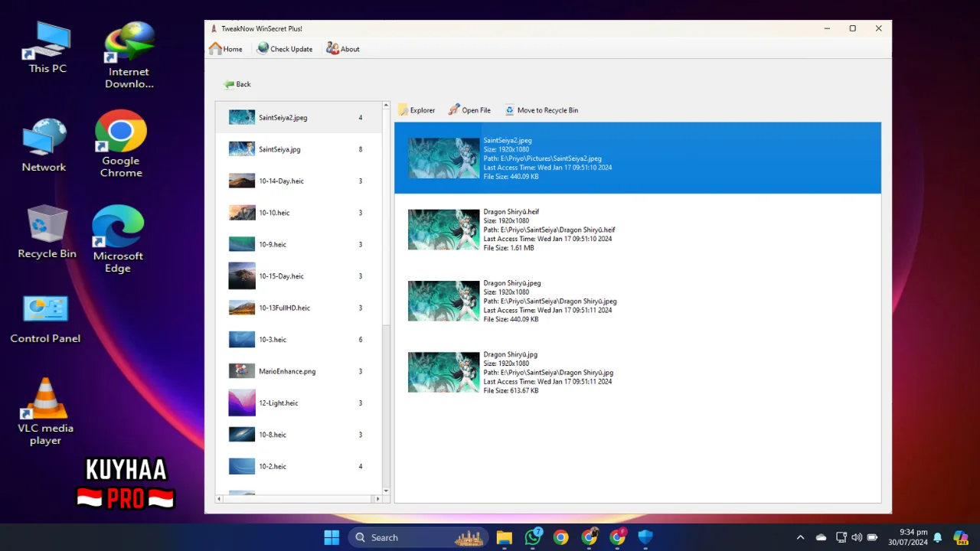Open the blue shield app on taskbar
This screenshot has width=980, height=551.
click(x=645, y=537)
